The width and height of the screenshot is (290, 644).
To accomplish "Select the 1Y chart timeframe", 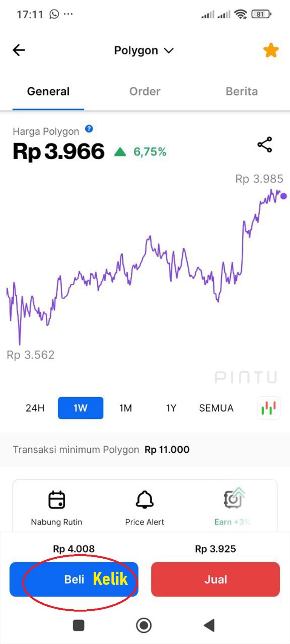I will pyautogui.click(x=171, y=408).
